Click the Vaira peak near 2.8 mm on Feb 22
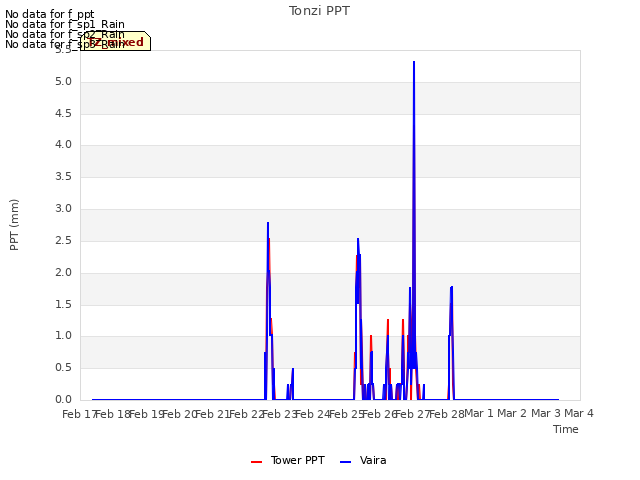640x480 pixels. pyautogui.click(x=268, y=223)
